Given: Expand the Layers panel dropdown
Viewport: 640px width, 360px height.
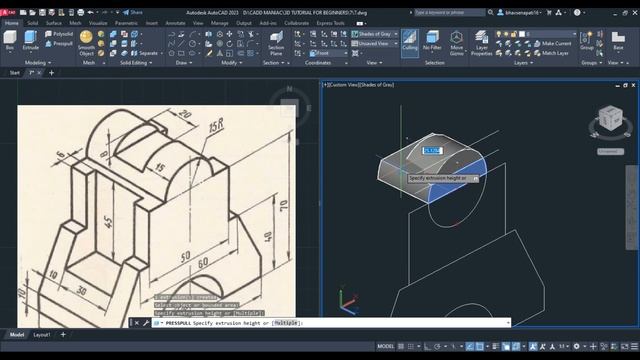Looking at the screenshot, I should point(523,63).
